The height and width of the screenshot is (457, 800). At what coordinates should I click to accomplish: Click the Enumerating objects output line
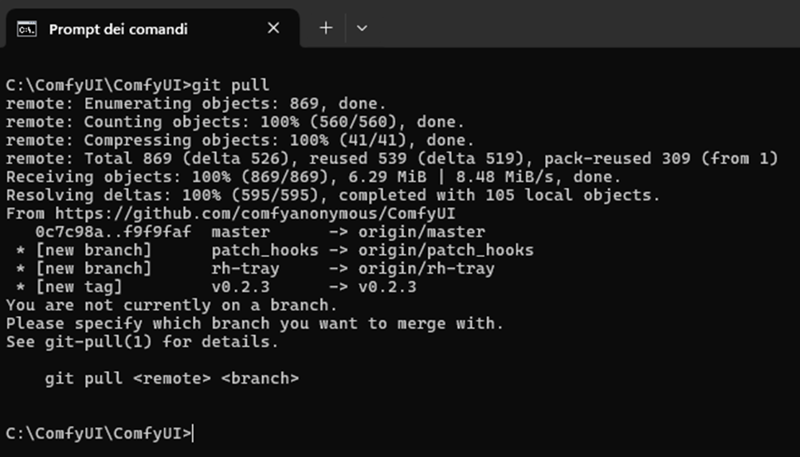pyautogui.click(x=196, y=103)
